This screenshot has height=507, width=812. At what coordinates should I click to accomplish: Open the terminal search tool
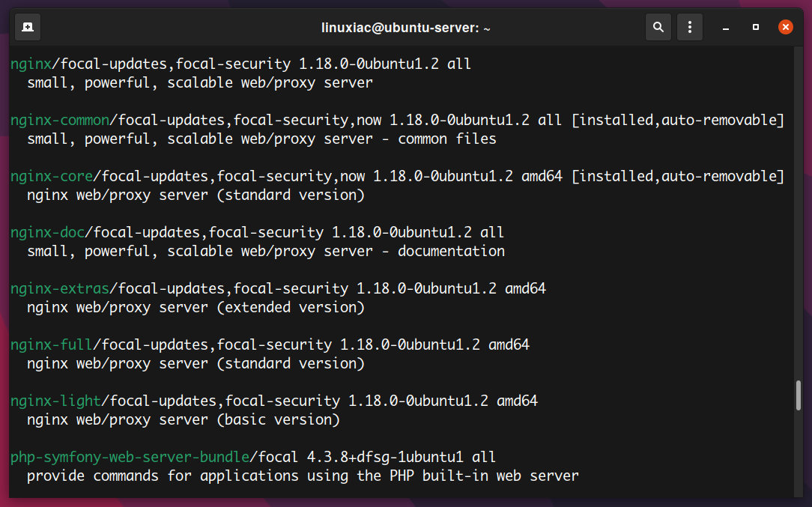pos(658,27)
